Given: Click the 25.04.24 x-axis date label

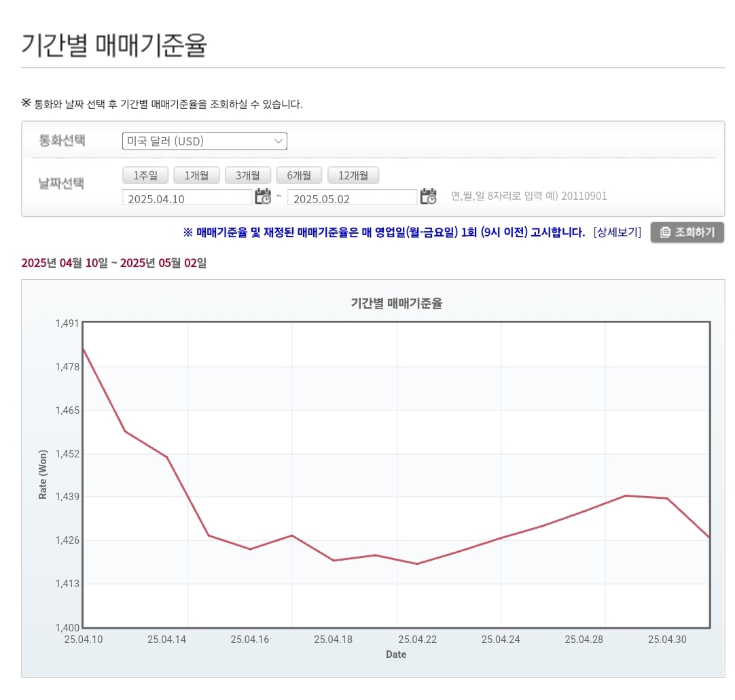Looking at the screenshot, I should (501, 640).
